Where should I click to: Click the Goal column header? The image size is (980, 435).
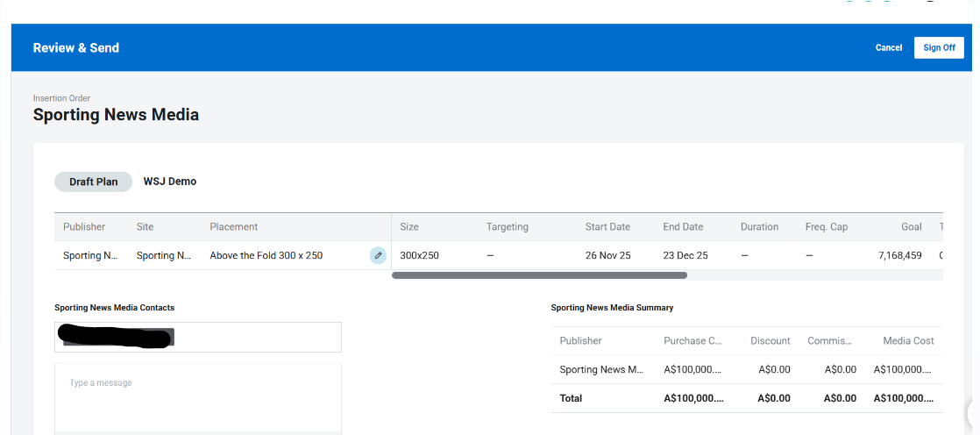[x=911, y=226]
